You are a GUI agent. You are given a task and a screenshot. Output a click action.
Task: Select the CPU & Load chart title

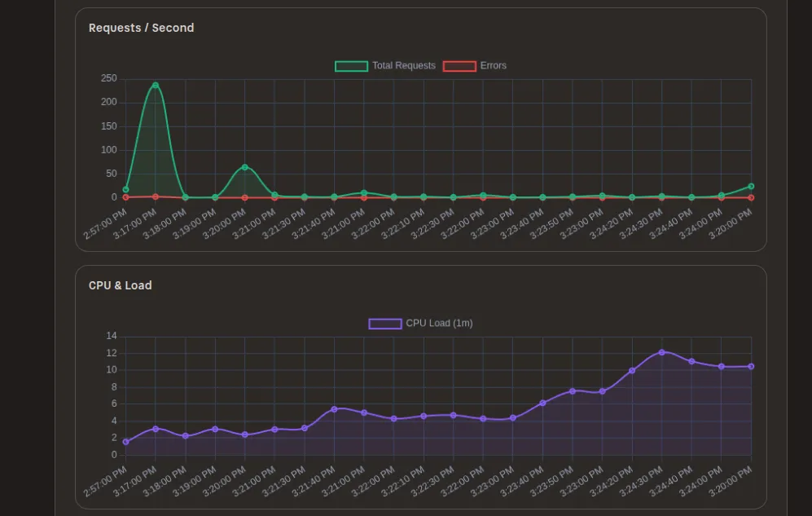[120, 284]
